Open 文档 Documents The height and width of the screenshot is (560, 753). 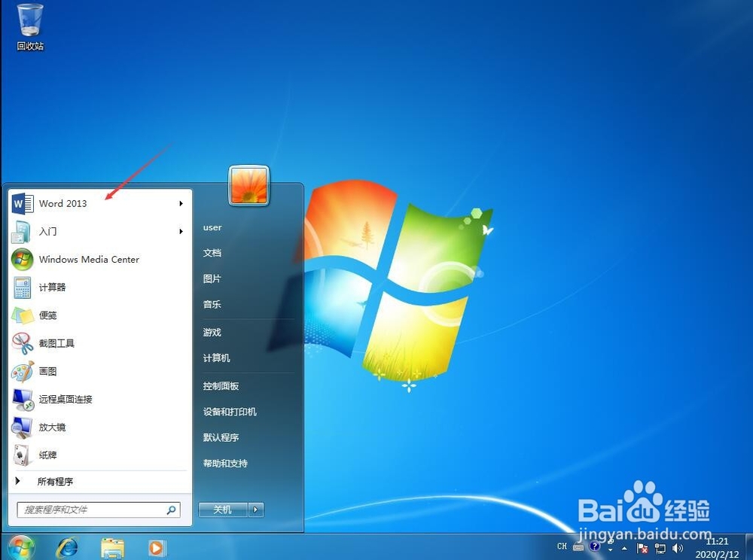pyautogui.click(x=212, y=253)
